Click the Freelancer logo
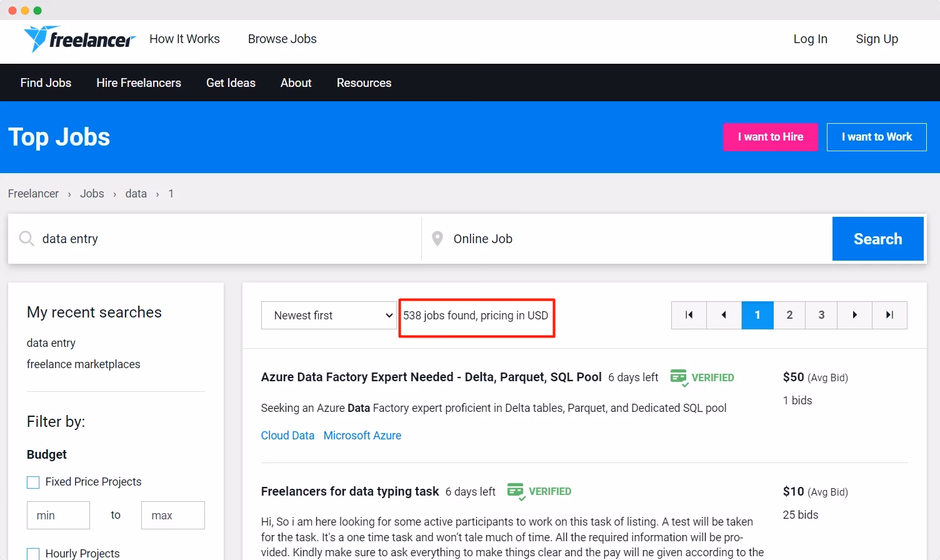The width and height of the screenshot is (940, 560). [x=79, y=39]
